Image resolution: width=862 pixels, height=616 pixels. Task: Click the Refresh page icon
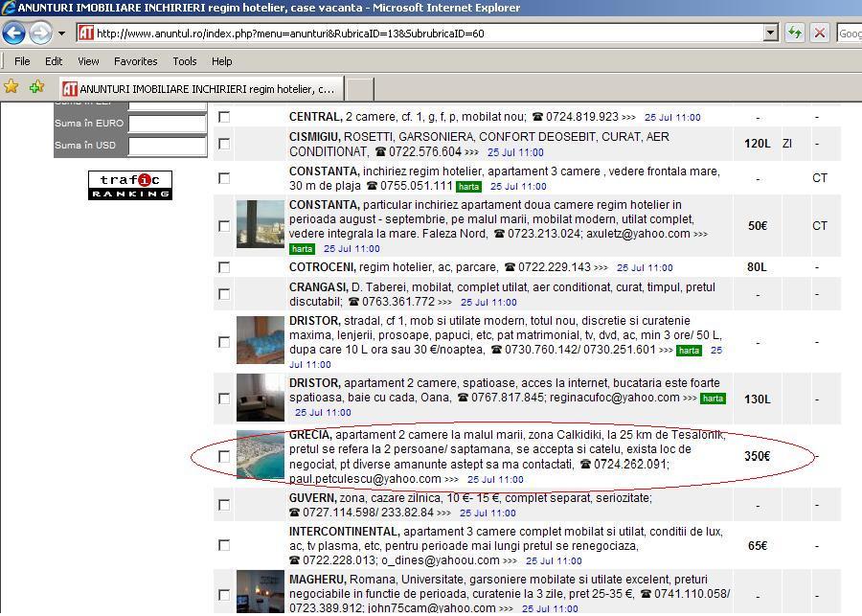[x=794, y=33]
